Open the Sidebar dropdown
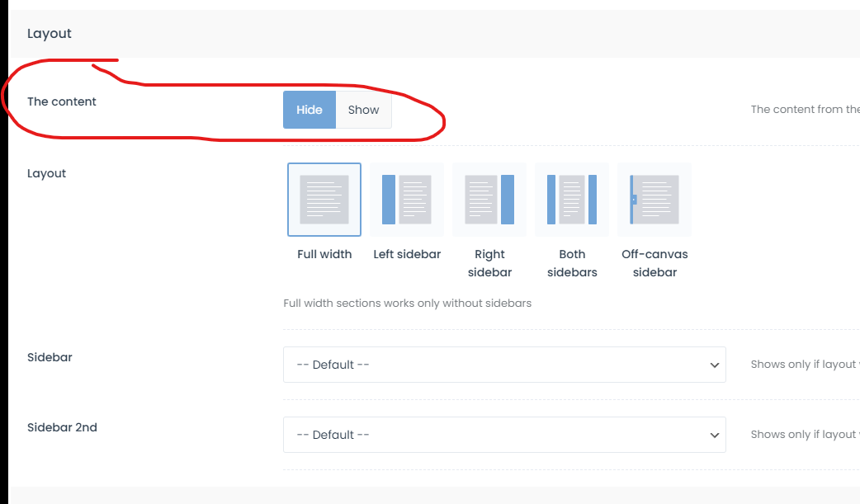 pos(503,365)
